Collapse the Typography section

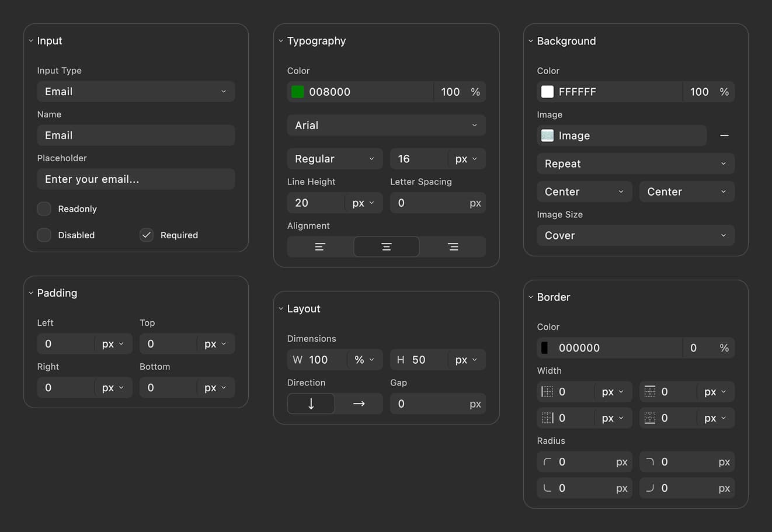pos(280,41)
